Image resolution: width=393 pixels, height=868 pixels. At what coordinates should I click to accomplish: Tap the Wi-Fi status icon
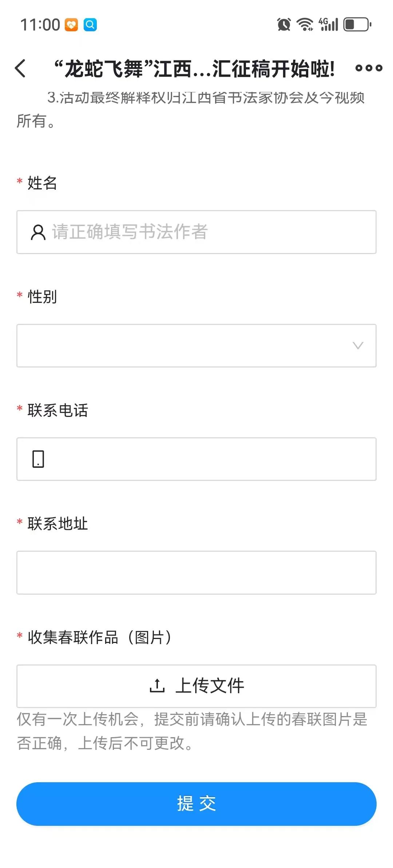[305, 25]
